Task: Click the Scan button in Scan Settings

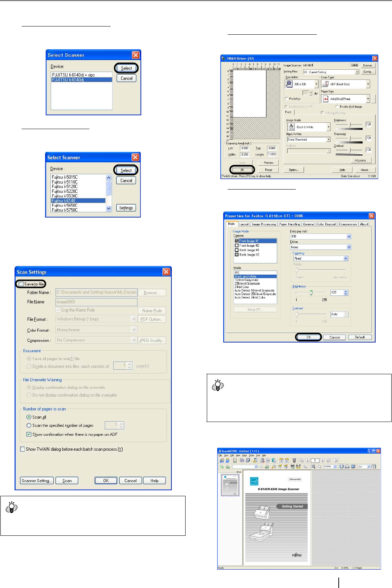Action: click(67, 481)
